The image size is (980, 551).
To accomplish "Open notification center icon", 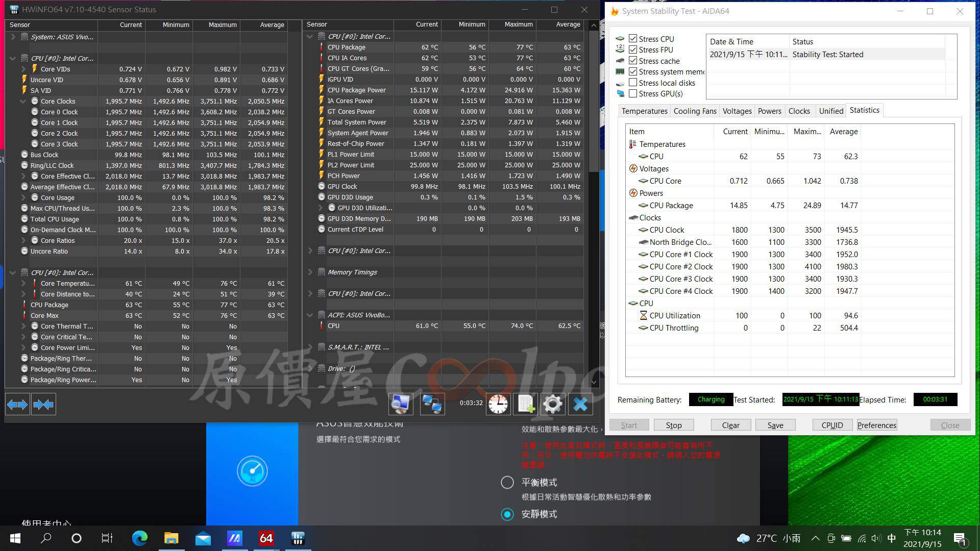I will coord(960,539).
